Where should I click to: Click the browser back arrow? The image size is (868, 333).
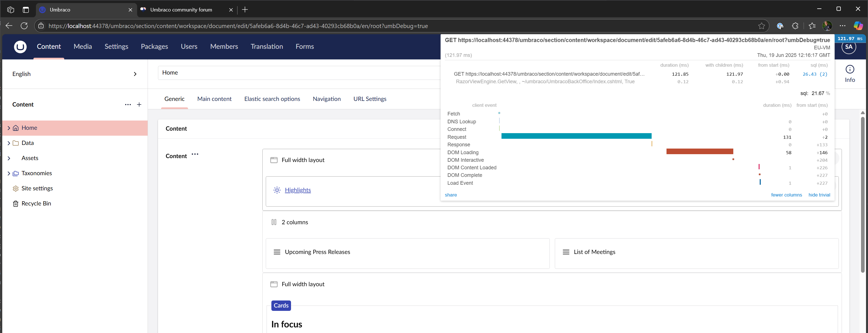9,26
